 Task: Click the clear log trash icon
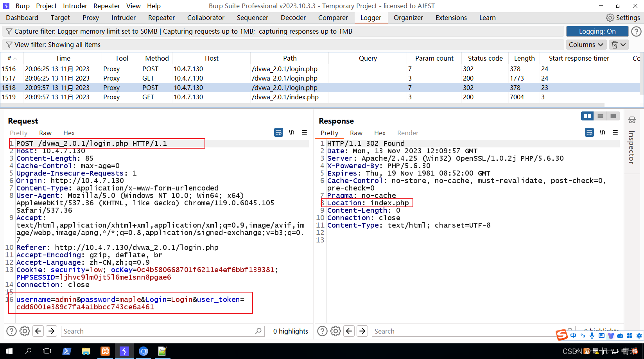(615, 45)
